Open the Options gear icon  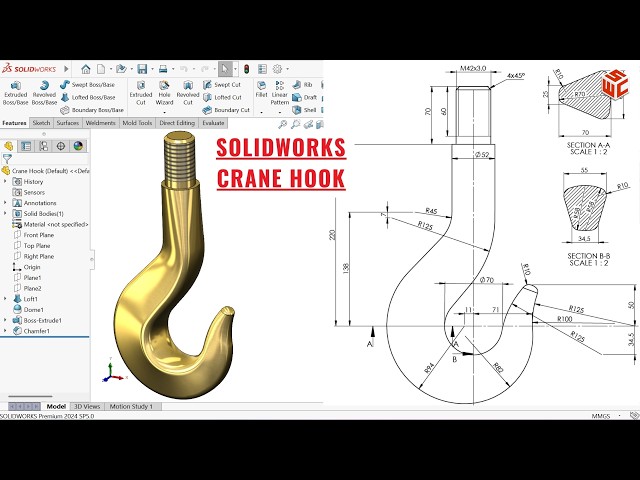[278, 69]
